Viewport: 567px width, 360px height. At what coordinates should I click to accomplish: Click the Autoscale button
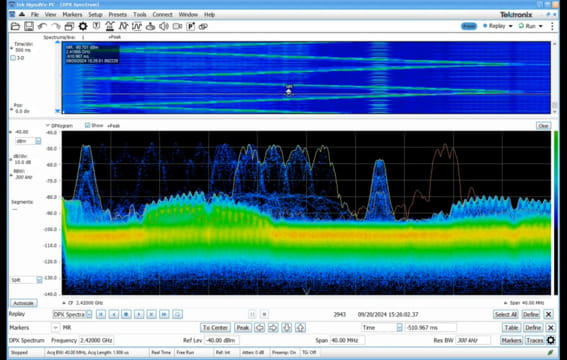[x=24, y=303]
